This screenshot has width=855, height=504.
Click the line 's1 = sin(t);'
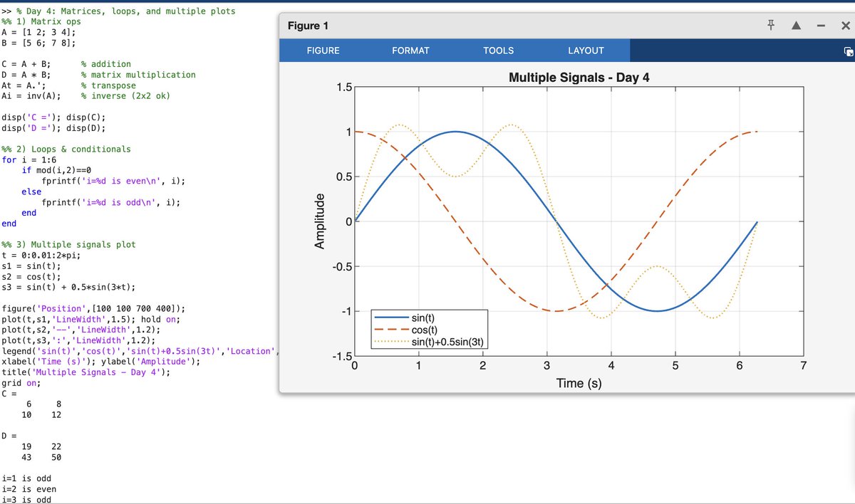[31, 266]
